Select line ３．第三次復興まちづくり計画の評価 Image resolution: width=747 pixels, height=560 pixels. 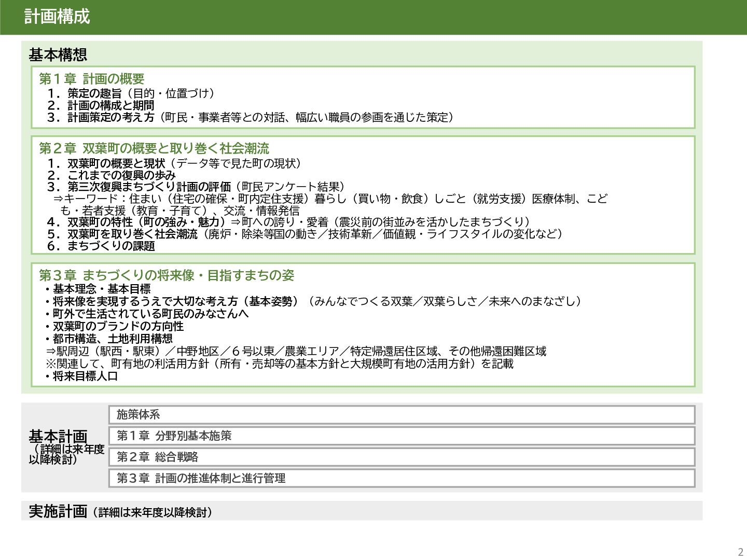click(197, 187)
